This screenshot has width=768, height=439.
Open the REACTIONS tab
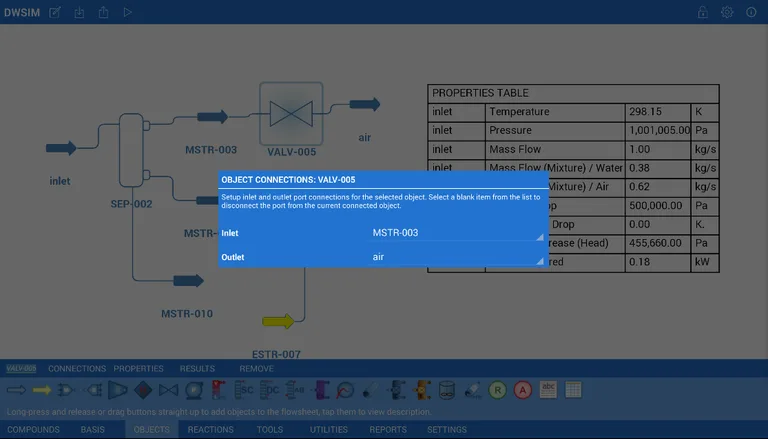click(211, 430)
